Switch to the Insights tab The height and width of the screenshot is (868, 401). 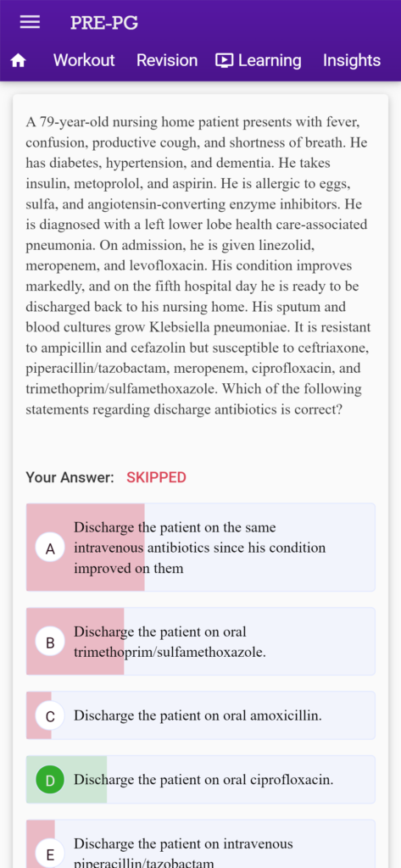pos(352,60)
